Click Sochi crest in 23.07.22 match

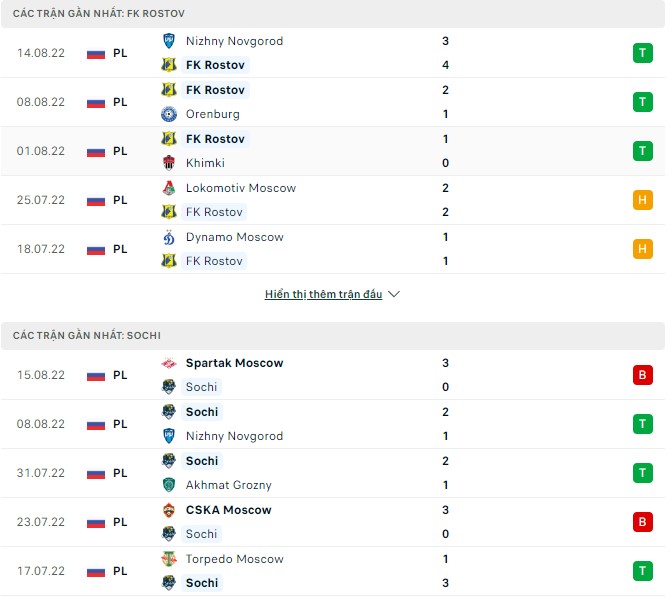[x=169, y=534]
